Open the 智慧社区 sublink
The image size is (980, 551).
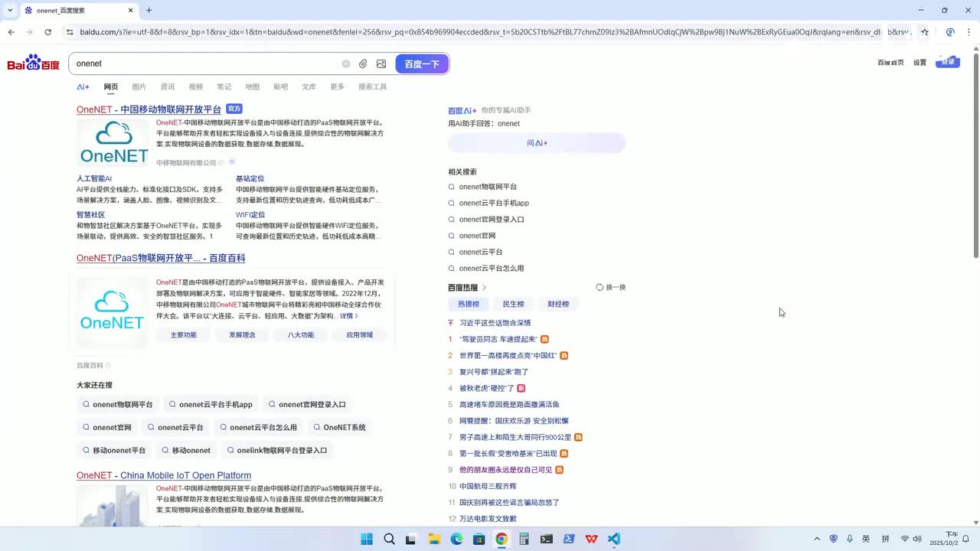click(x=90, y=215)
